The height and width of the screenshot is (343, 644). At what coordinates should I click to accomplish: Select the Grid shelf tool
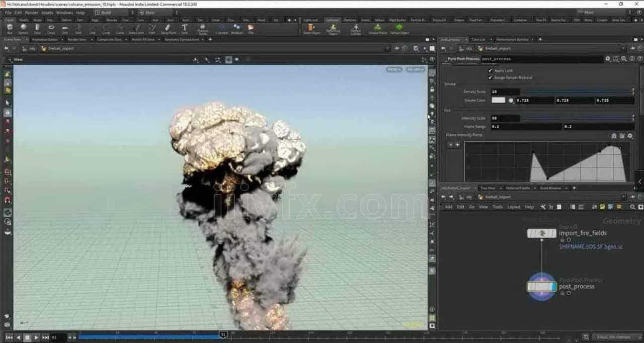pos(64,29)
